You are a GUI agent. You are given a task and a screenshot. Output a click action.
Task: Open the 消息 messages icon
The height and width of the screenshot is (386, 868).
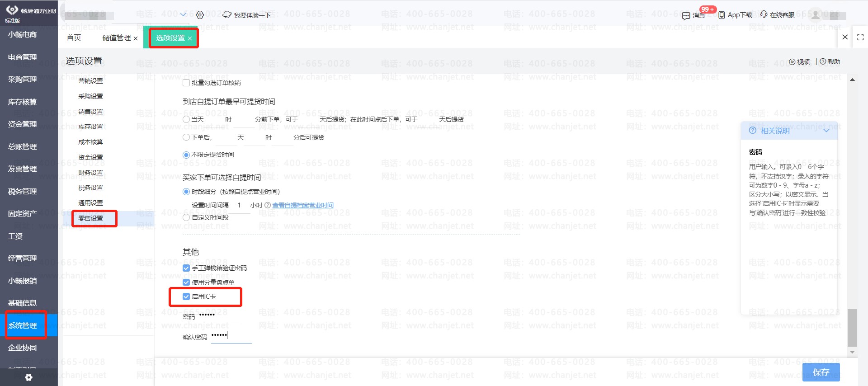tap(686, 16)
